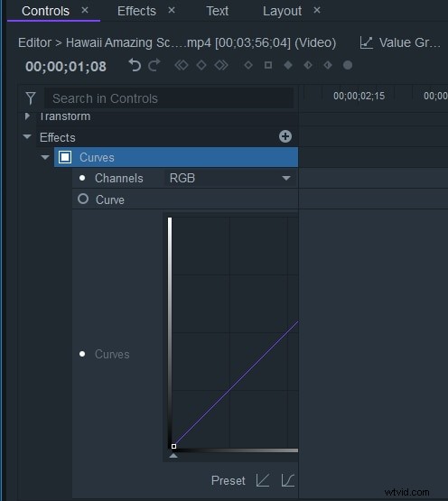Toggle keyframing dot for Channels
This screenshot has width=448, height=501.
(82, 178)
